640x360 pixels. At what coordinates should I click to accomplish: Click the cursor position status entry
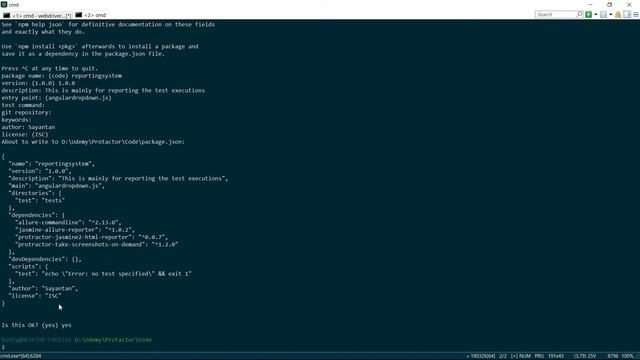[585, 356]
